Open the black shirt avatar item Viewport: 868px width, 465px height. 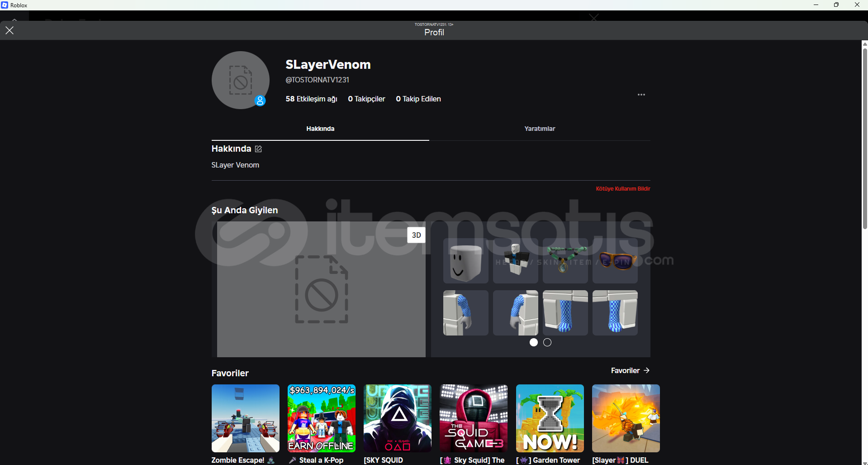click(515, 261)
